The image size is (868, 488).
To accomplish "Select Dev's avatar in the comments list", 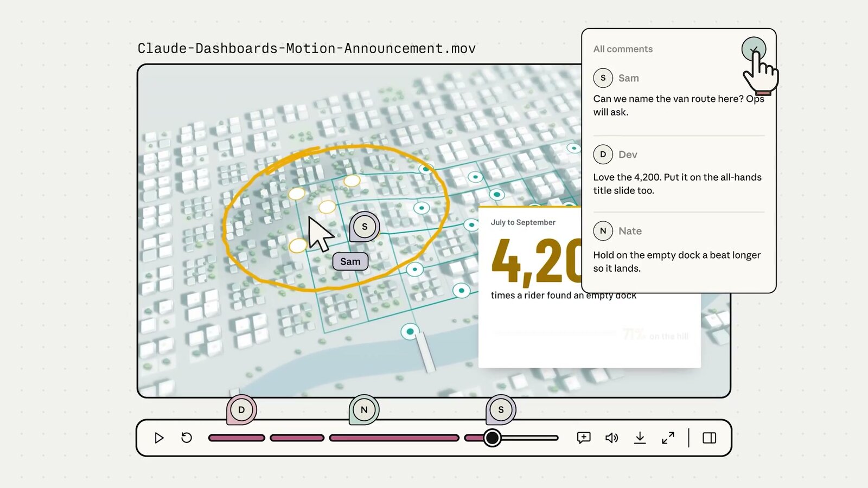I will tap(603, 155).
